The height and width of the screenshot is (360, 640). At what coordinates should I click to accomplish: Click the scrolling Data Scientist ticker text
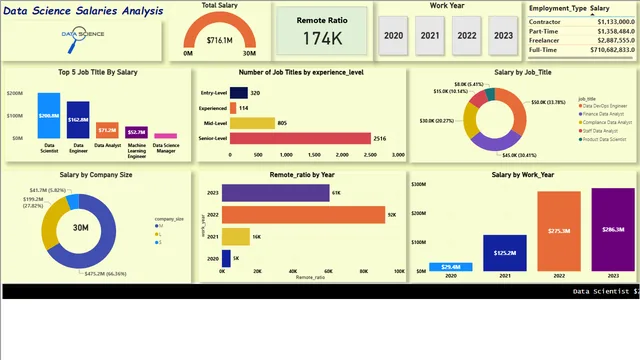click(x=606, y=291)
